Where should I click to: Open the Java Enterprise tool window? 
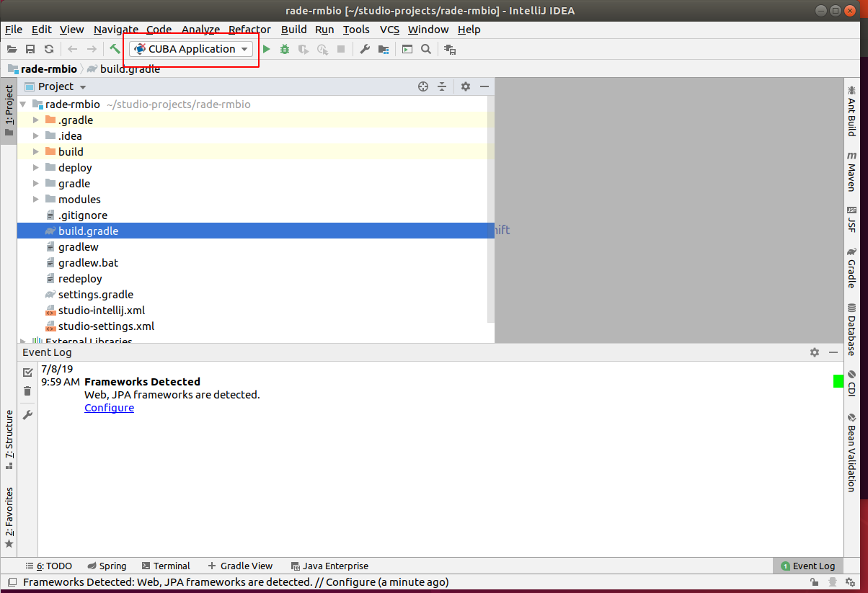tap(329, 566)
